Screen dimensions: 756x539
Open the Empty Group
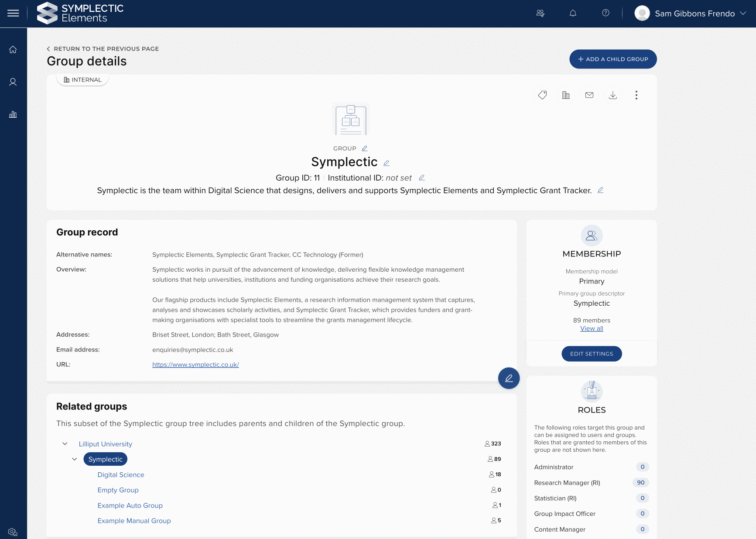click(x=118, y=490)
